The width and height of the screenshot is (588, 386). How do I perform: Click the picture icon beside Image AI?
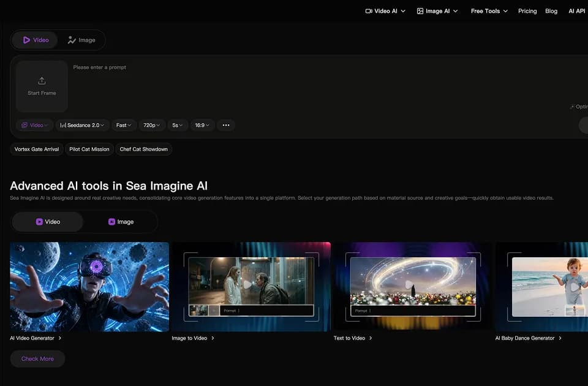point(420,11)
